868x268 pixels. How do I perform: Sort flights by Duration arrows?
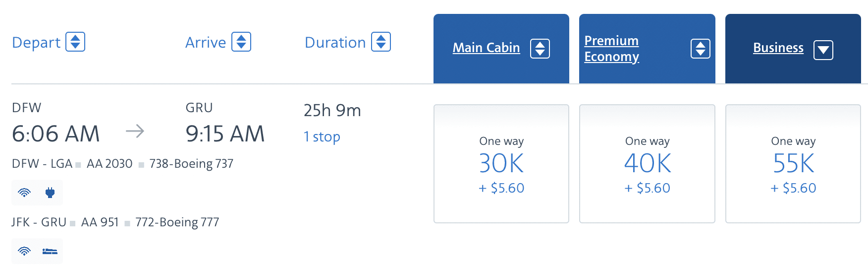point(381,42)
